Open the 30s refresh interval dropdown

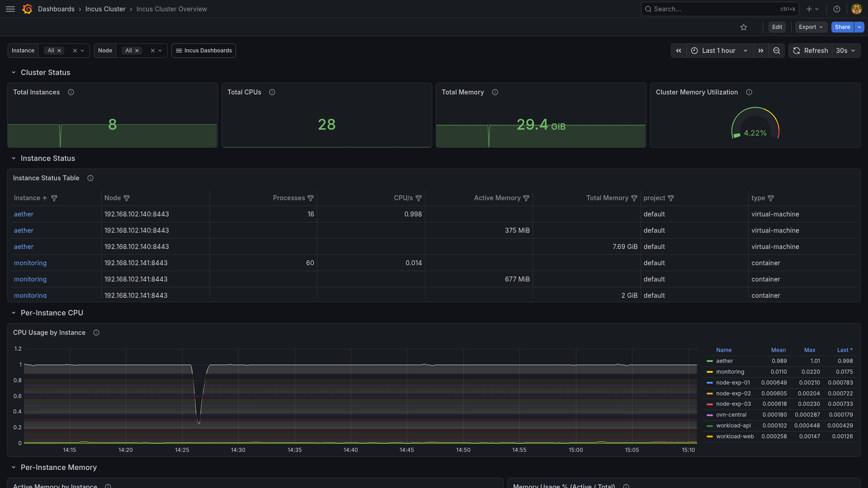846,51
